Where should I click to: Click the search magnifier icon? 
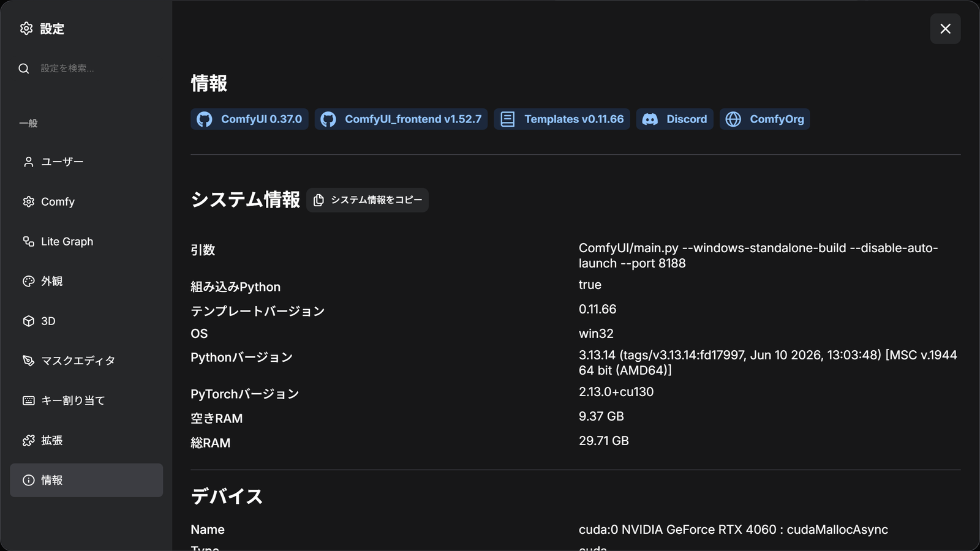point(24,68)
